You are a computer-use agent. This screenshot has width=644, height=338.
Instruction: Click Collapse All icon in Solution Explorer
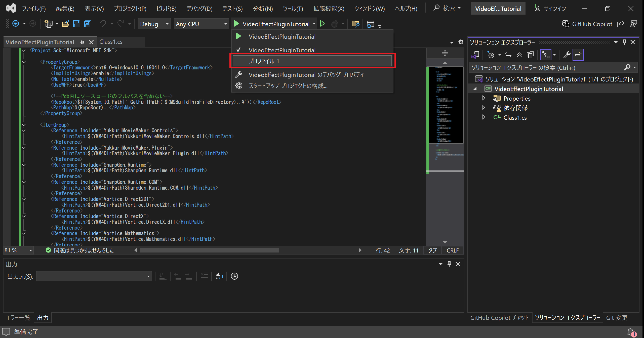(x=519, y=55)
